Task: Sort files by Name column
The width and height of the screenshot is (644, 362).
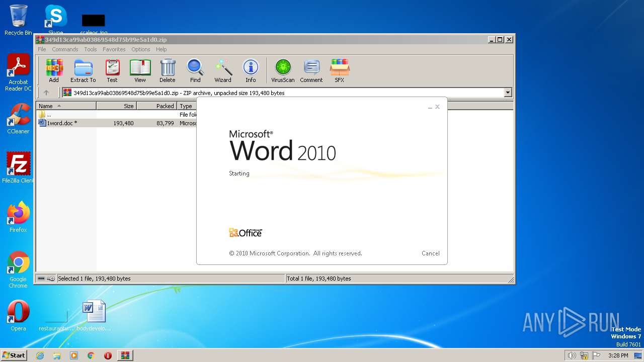Action: (x=66, y=106)
